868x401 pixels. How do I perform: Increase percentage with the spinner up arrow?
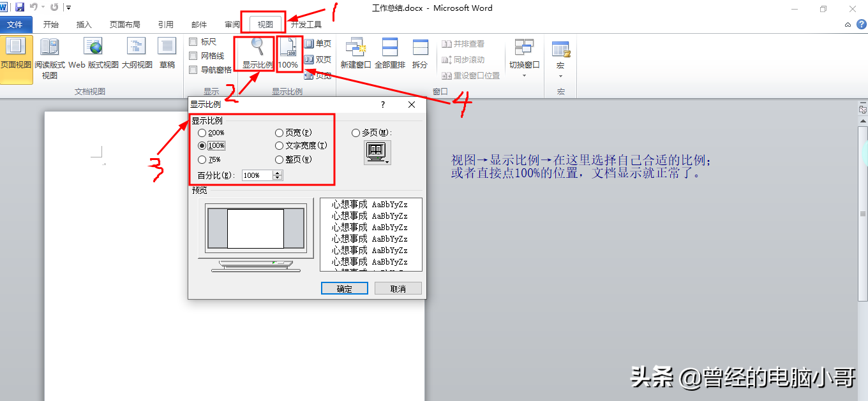pyautogui.click(x=278, y=173)
